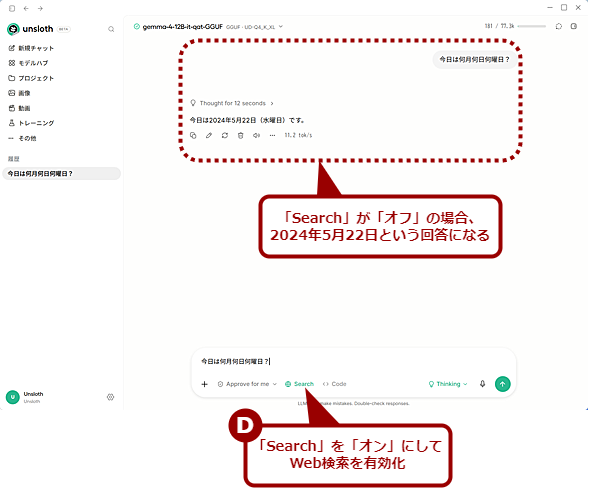589x488 pixels.
Task: Open the gemma-4-12B model selector dropdown
Action: click(208, 27)
